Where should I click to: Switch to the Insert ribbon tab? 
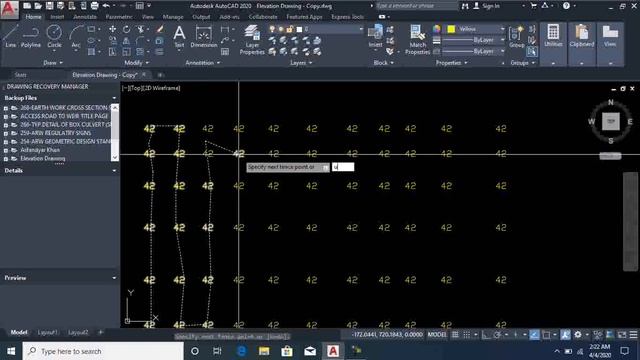pyautogui.click(x=57, y=17)
